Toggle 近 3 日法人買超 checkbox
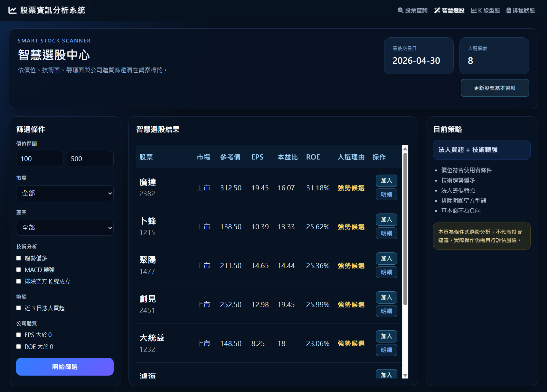Image resolution: width=547 pixels, height=392 pixels. click(x=19, y=308)
